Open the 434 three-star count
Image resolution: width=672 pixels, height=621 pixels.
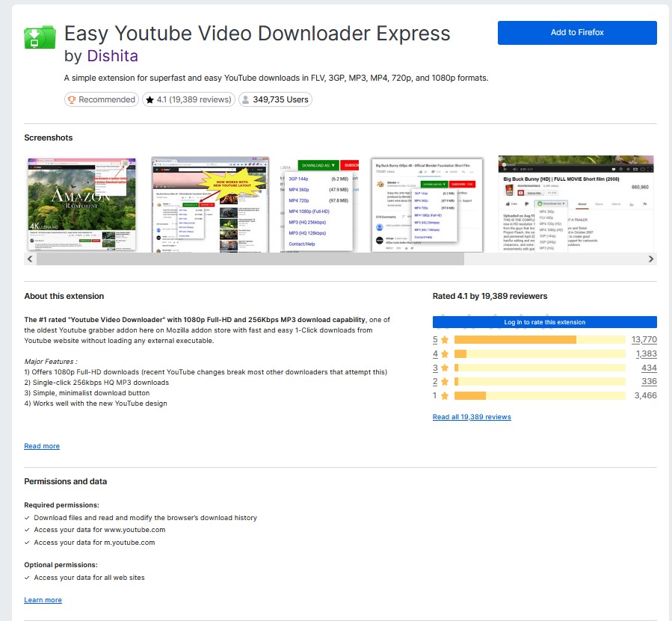point(649,368)
